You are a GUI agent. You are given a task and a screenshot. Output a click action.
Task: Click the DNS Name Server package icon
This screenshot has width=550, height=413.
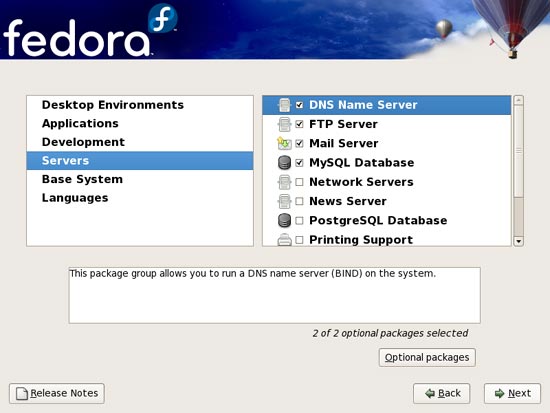pos(284,105)
